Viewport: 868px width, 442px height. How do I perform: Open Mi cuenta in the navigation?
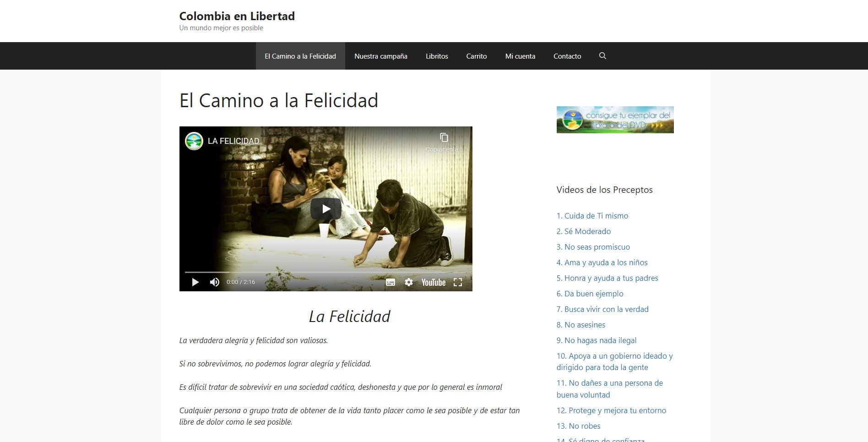(520, 56)
